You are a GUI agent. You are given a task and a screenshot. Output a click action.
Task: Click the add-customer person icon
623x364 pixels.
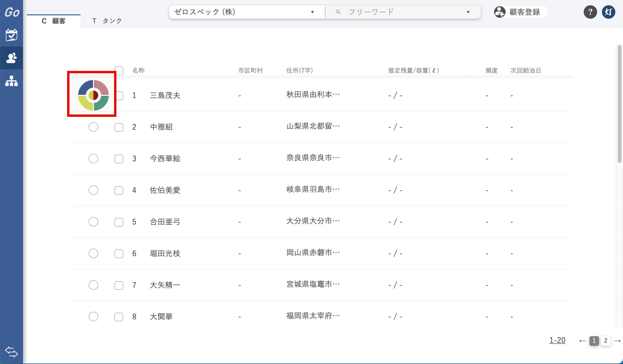(x=500, y=12)
